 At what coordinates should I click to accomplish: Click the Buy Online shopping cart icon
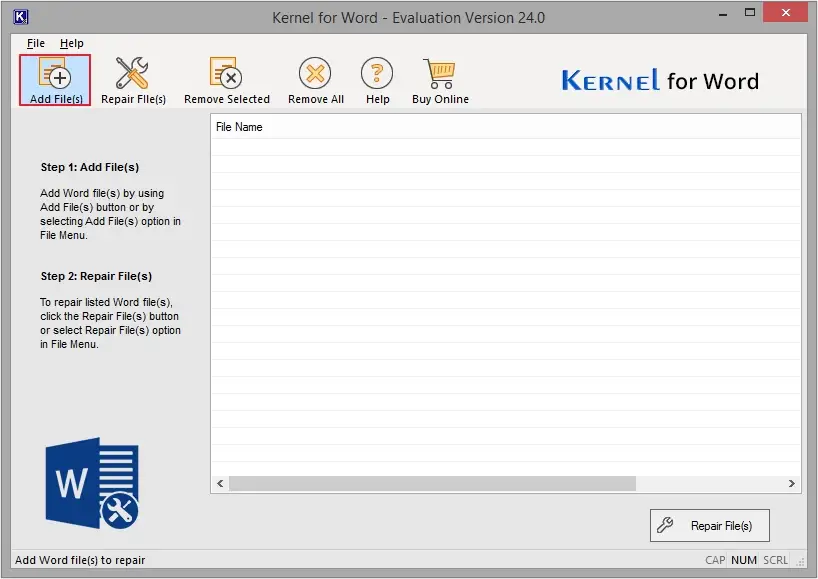(440, 80)
